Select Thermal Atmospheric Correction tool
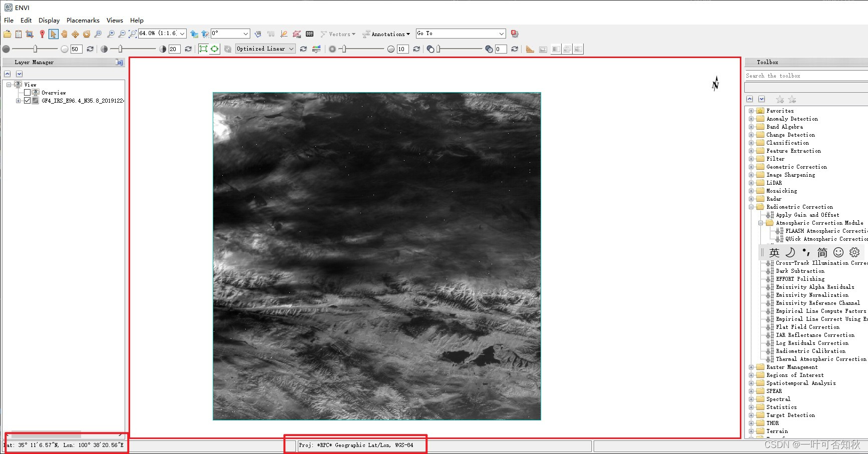Image resolution: width=868 pixels, height=454 pixels. tap(821, 359)
